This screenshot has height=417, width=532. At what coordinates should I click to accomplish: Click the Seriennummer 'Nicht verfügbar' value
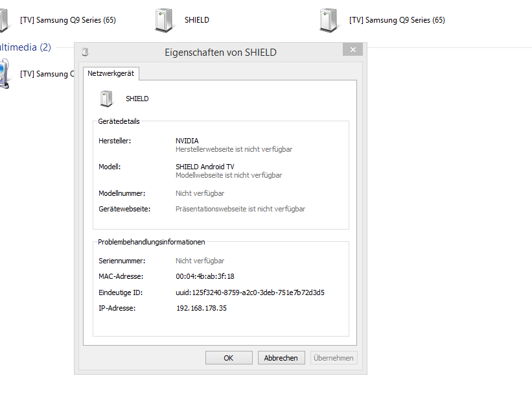(x=200, y=261)
